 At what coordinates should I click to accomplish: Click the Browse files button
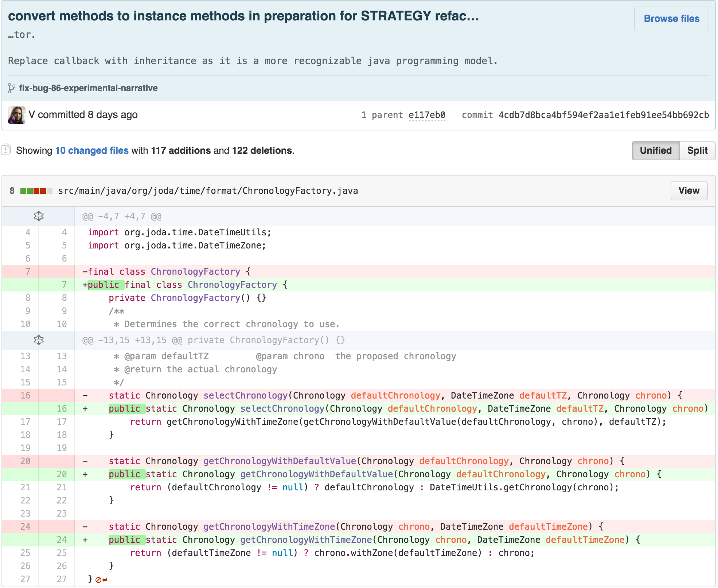click(671, 19)
